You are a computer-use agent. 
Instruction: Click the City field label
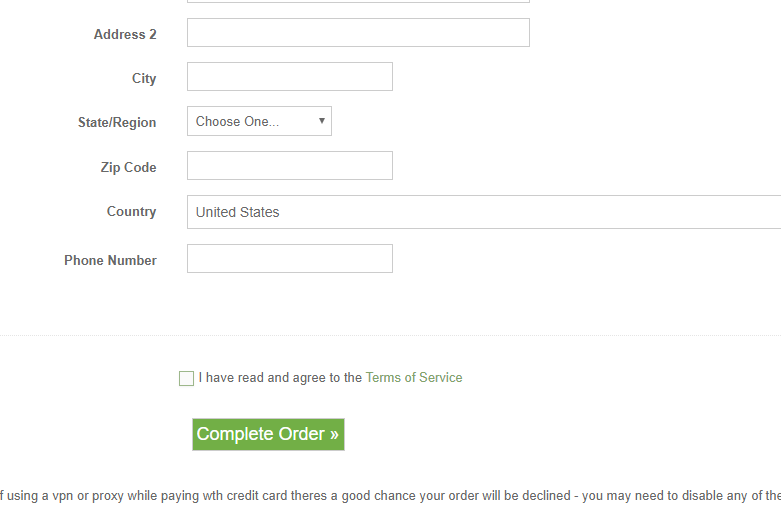[x=144, y=78]
